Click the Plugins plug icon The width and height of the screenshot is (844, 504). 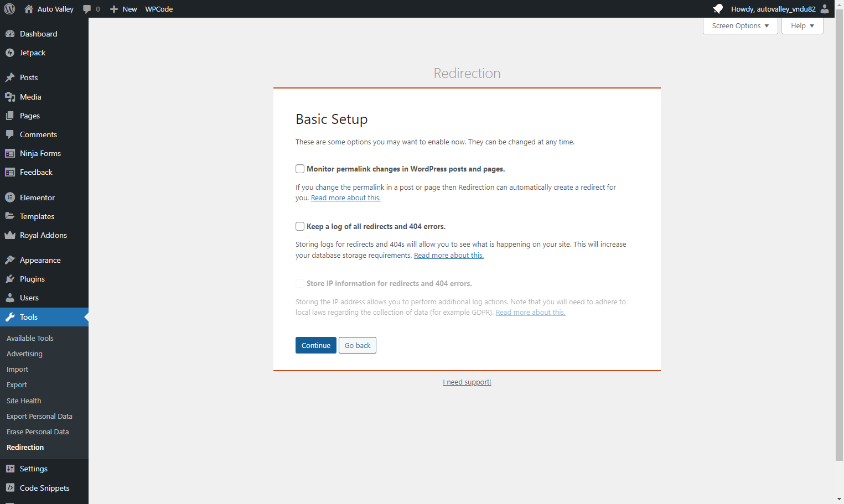pos(10,279)
